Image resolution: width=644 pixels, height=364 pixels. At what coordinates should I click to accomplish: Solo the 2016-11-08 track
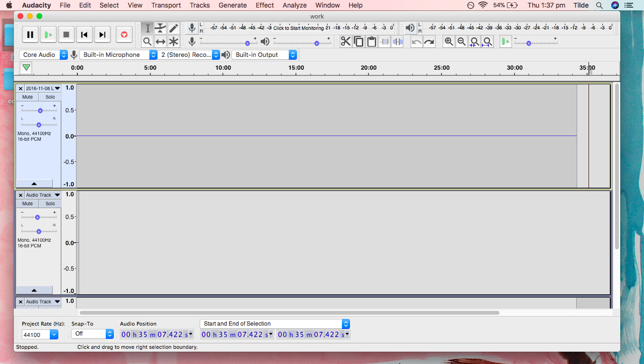coord(50,97)
